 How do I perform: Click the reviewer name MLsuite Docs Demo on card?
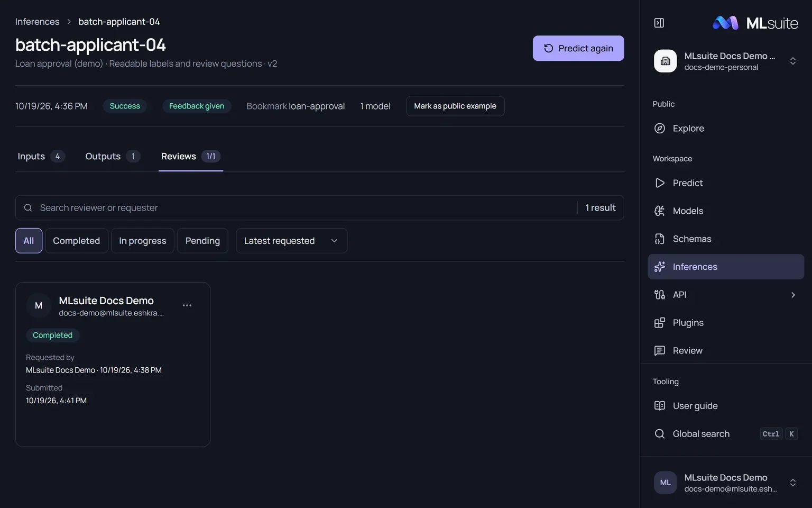(106, 301)
